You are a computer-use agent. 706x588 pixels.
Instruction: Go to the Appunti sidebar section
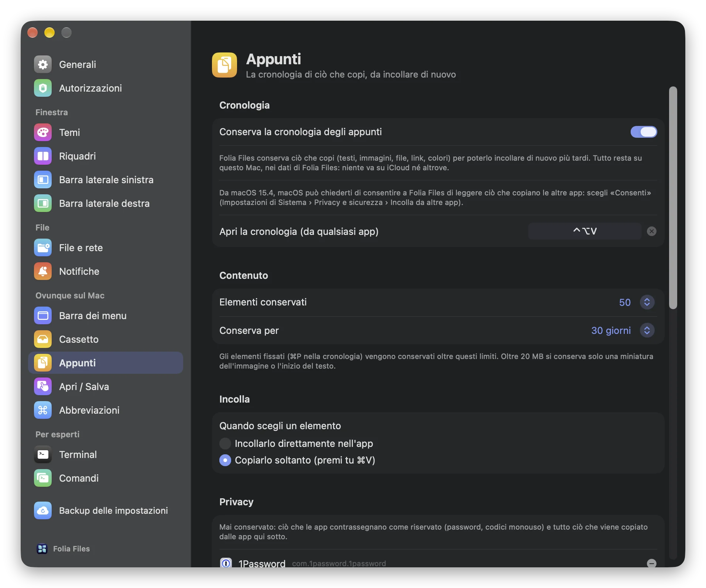106,363
